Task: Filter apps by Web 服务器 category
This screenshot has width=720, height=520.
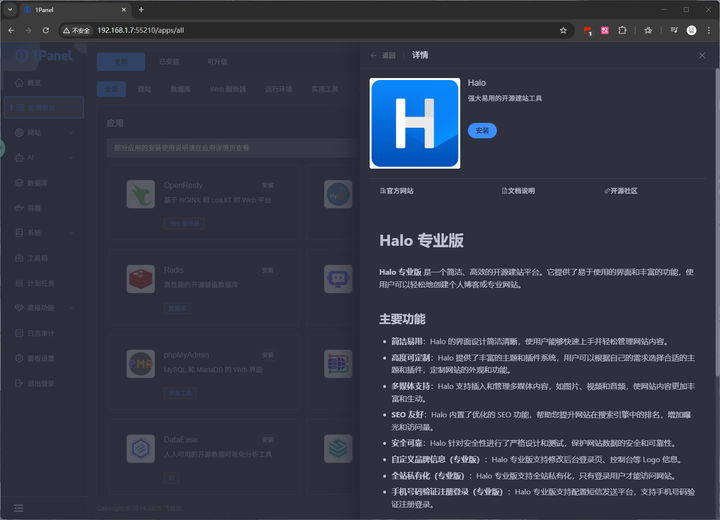Action: (x=228, y=89)
